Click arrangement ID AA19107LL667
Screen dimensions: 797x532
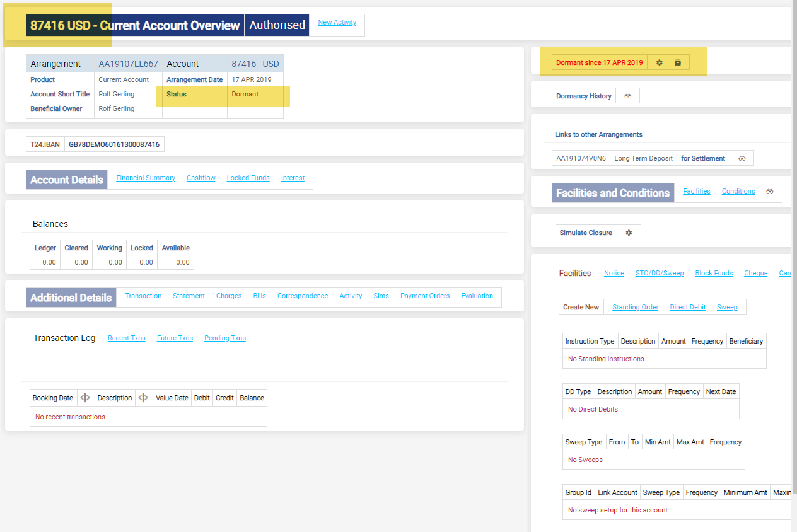128,64
